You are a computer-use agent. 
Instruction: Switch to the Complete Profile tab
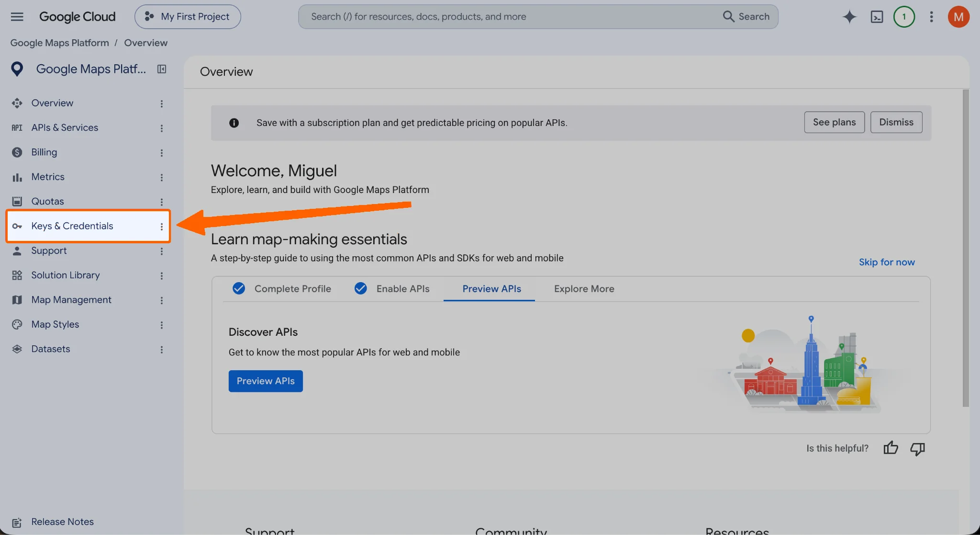(282, 288)
